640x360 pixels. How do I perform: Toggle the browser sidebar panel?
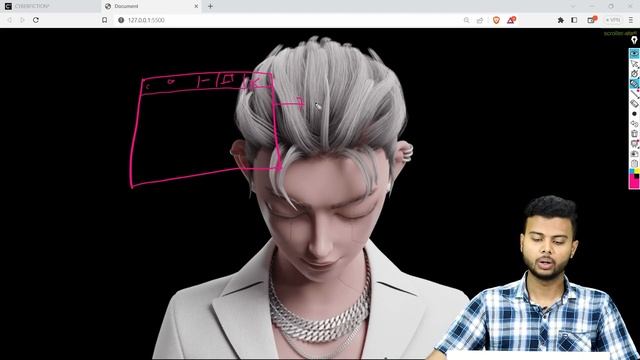click(x=574, y=20)
